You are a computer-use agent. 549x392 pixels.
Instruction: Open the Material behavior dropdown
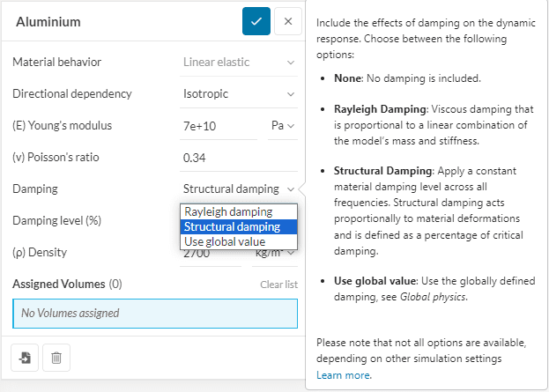coord(239,62)
